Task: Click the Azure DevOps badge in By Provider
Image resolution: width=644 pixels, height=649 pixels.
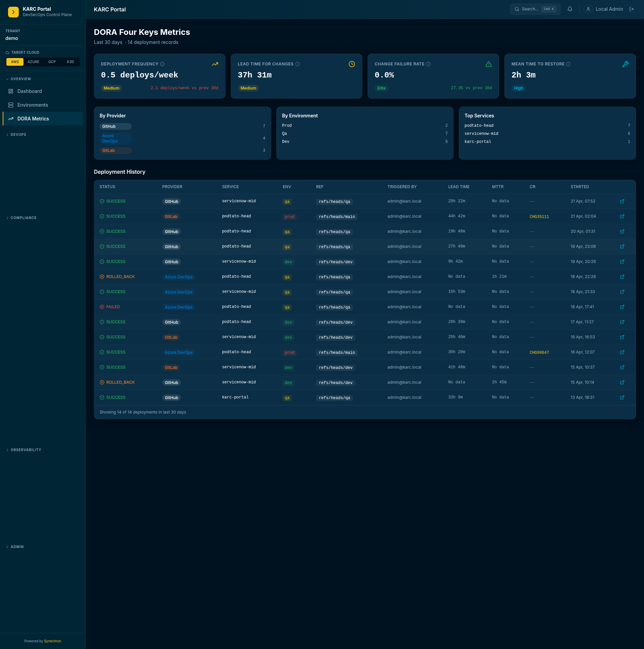Action: 116,139
